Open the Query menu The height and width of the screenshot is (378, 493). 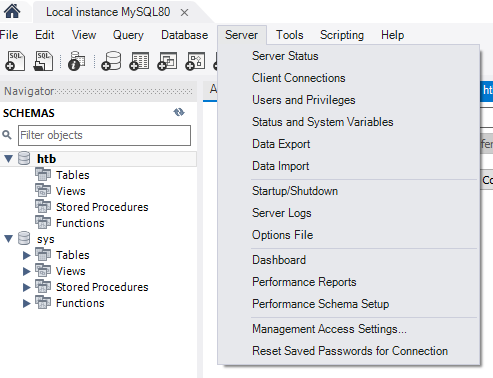pyautogui.click(x=128, y=35)
